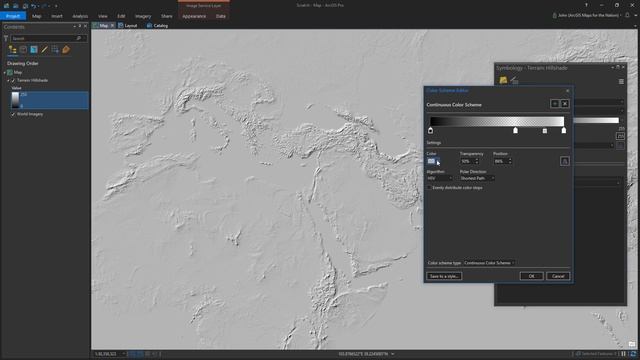Open the Imagery ribbon tab

143,16
